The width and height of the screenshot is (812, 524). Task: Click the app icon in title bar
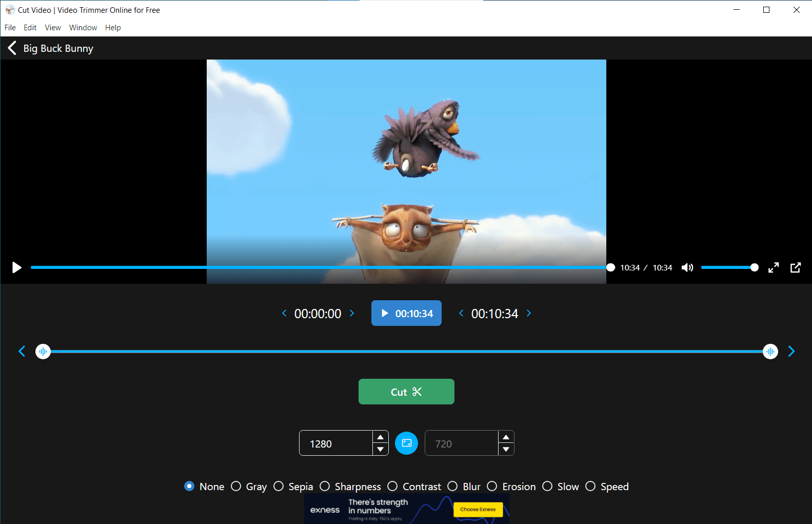(10, 10)
